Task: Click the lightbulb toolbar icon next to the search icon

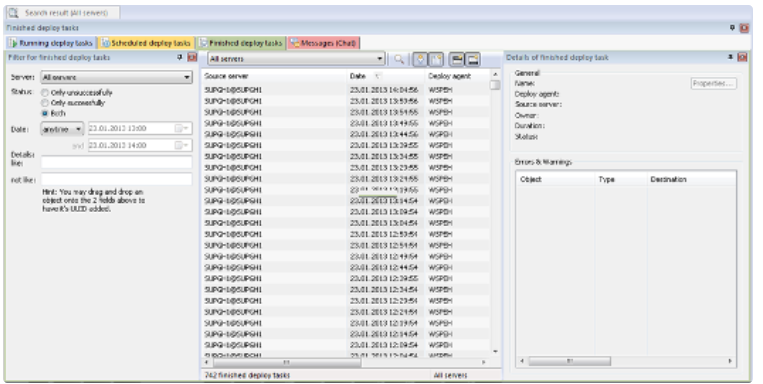Action: (420, 59)
